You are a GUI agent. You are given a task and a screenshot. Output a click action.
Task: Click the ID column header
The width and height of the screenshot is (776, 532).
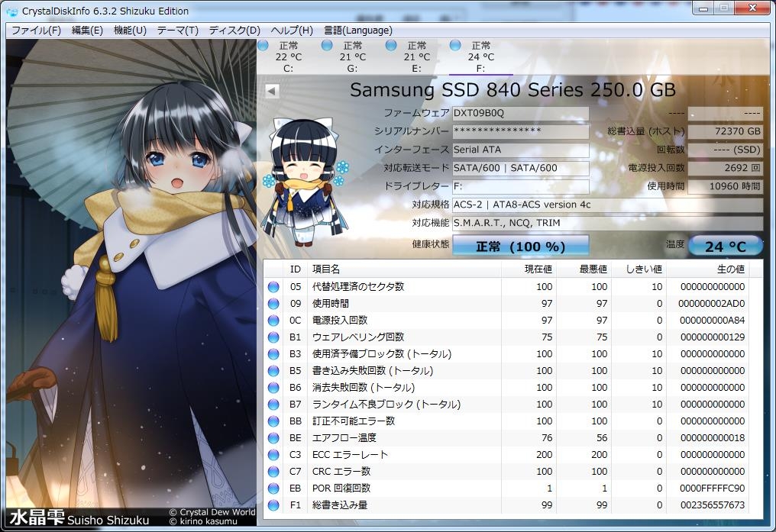pyautogui.click(x=296, y=269)
